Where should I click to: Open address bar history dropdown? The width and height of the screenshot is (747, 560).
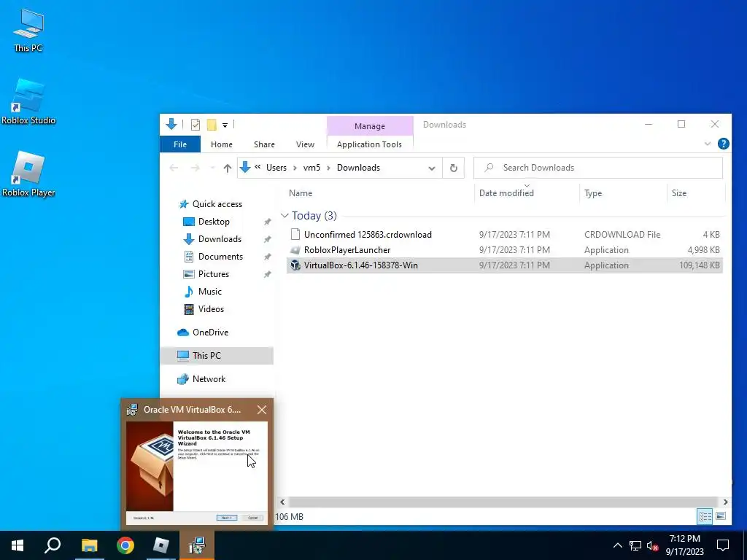(x=432, y=168)
